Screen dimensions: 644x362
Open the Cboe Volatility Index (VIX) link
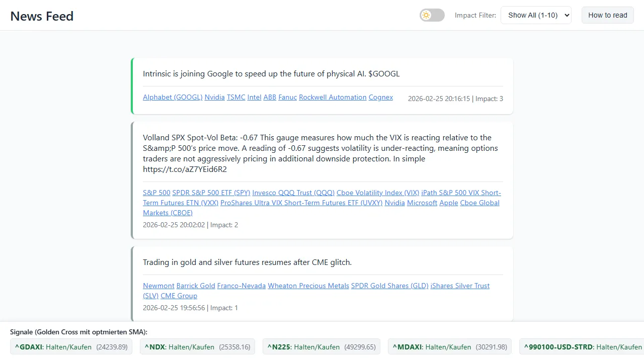[x=378, y=193]
